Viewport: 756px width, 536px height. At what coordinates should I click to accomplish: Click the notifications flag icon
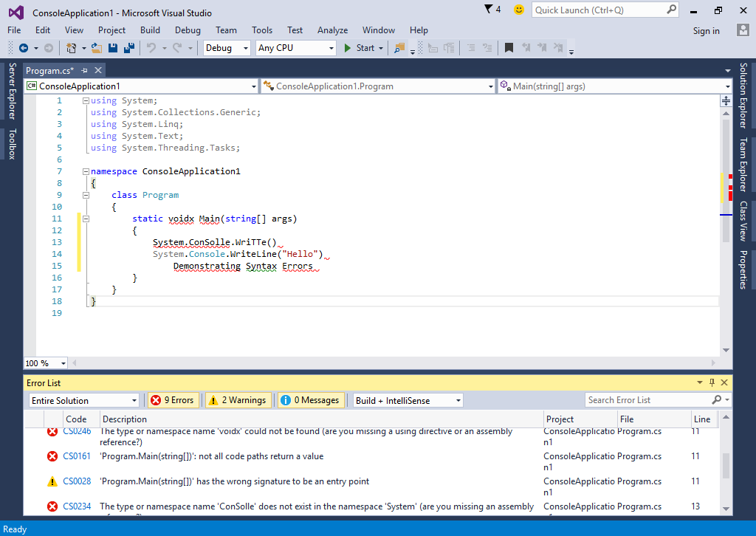[x=489, y=9]
